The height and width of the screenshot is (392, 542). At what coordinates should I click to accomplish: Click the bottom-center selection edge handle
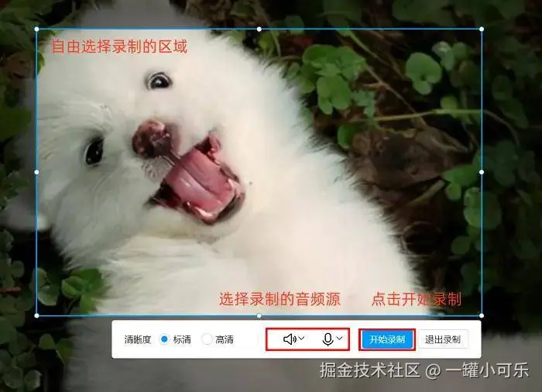259,315
